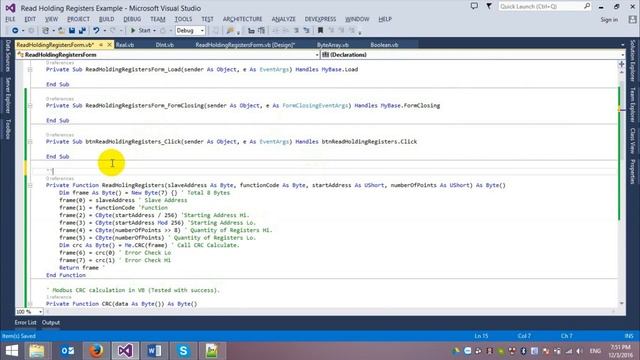Open File Explorer from the taskbar

coord(37,351)
